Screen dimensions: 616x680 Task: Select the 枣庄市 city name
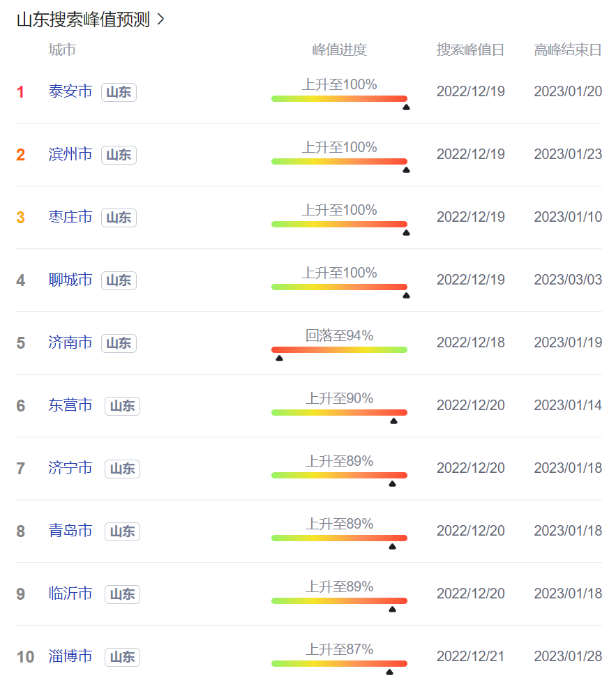coord(70,217)
